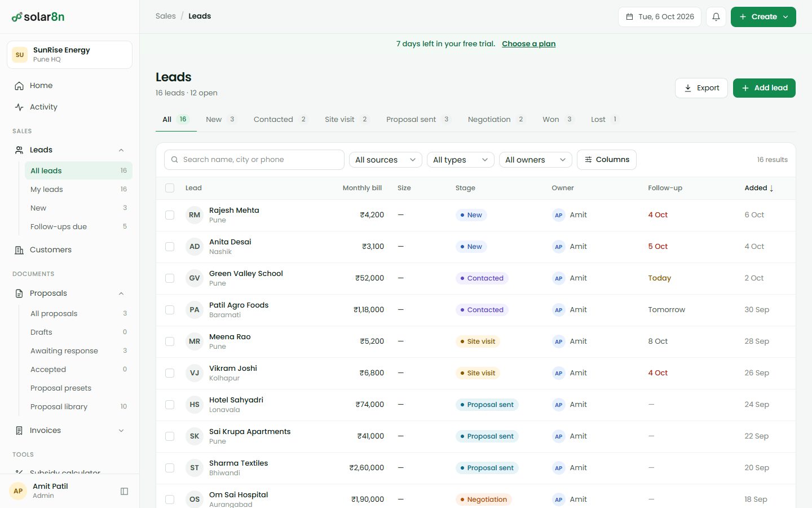Open Follow-ups due in sidebar
The image size is (812, 508).
[78, 227]
